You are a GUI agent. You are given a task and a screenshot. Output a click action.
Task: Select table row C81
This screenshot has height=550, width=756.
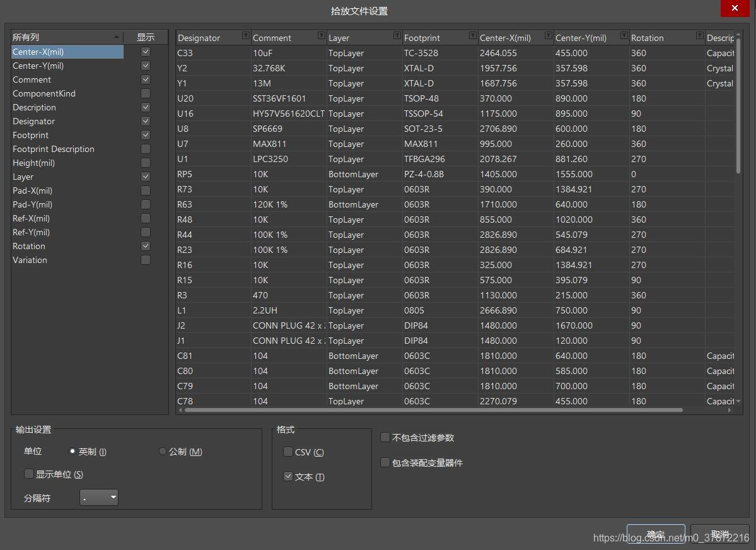pyautogui.click(x=455, y=356)
